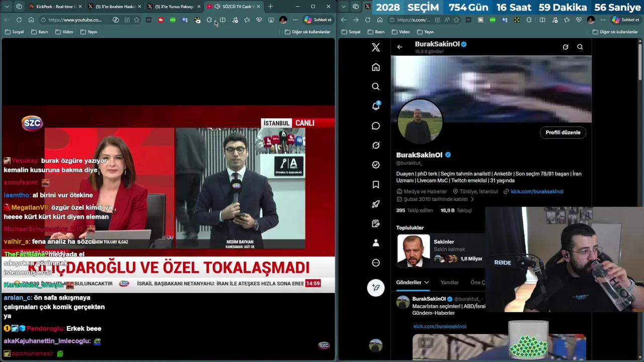
Task: Go to X Home feed icon
Action: click(375, 67)
